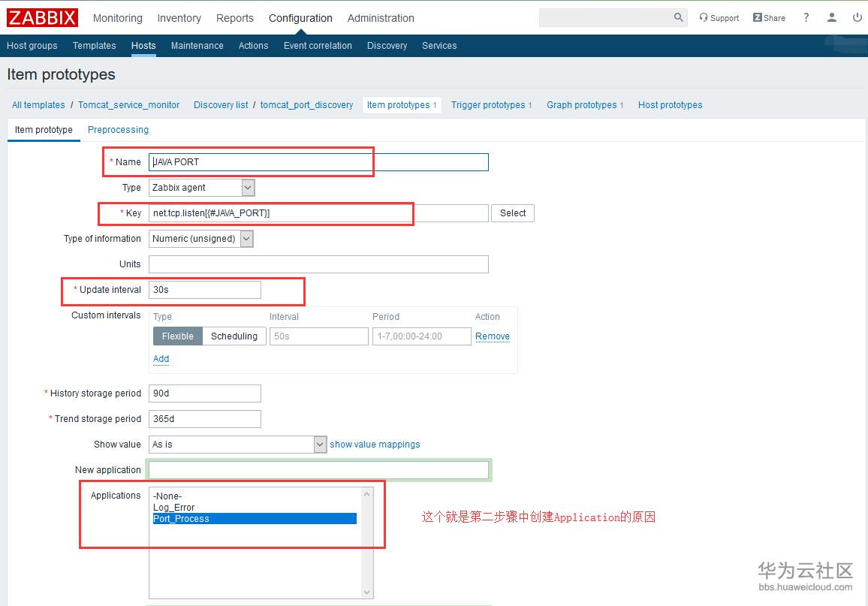Open tomcat_port_discovery rule link
Viewport: 868px width, 606px height.
coord(306,105)
